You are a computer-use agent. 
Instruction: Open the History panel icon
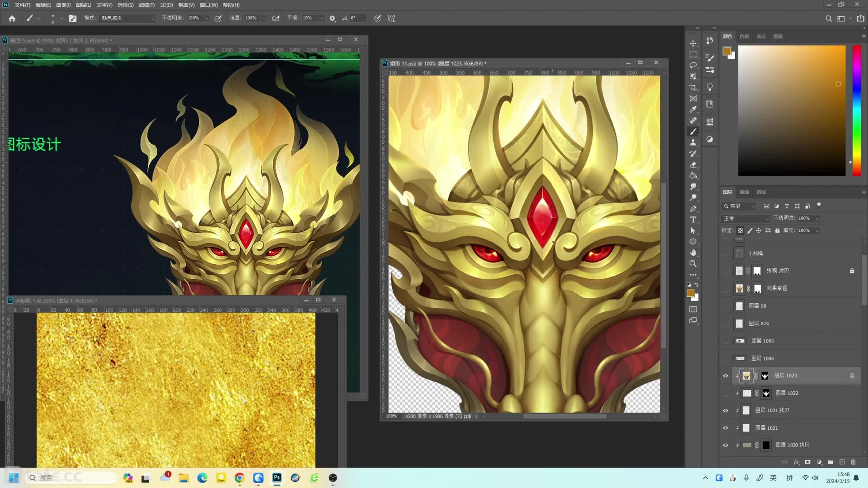pos(710,41)
